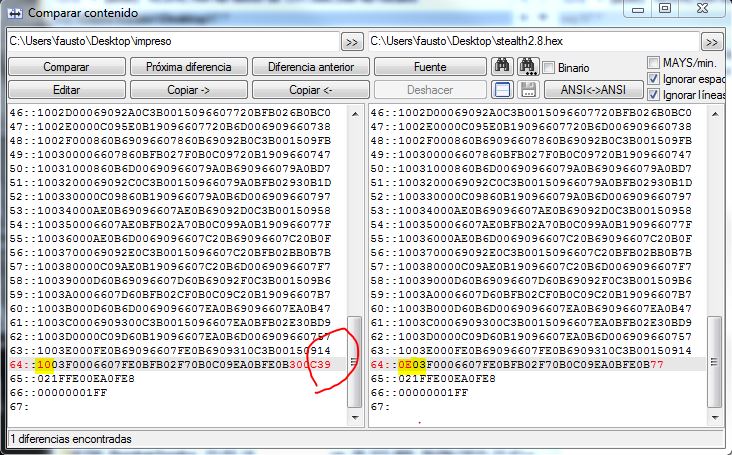
Task: Select line 64 in the right pane
Action: pyautogui.click(x=538, y=364)
